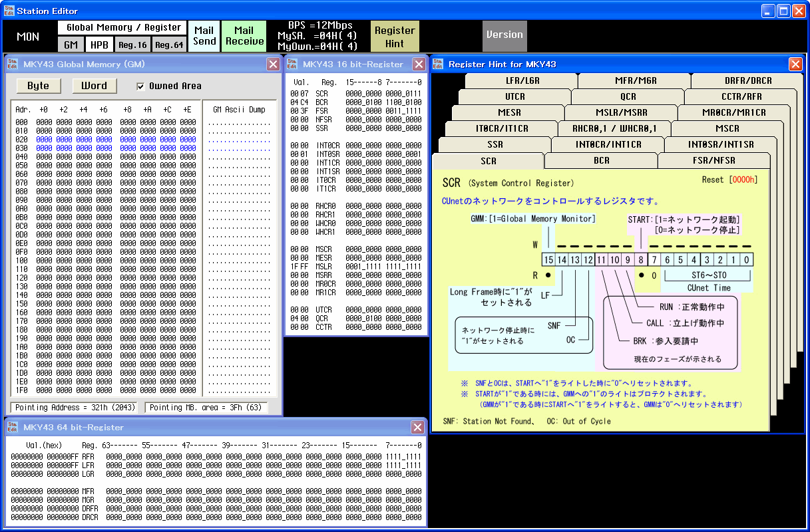Click the RFR row in 64 bit-Register
The width and height of the screenshot is (810, 532).
point(216,457)
